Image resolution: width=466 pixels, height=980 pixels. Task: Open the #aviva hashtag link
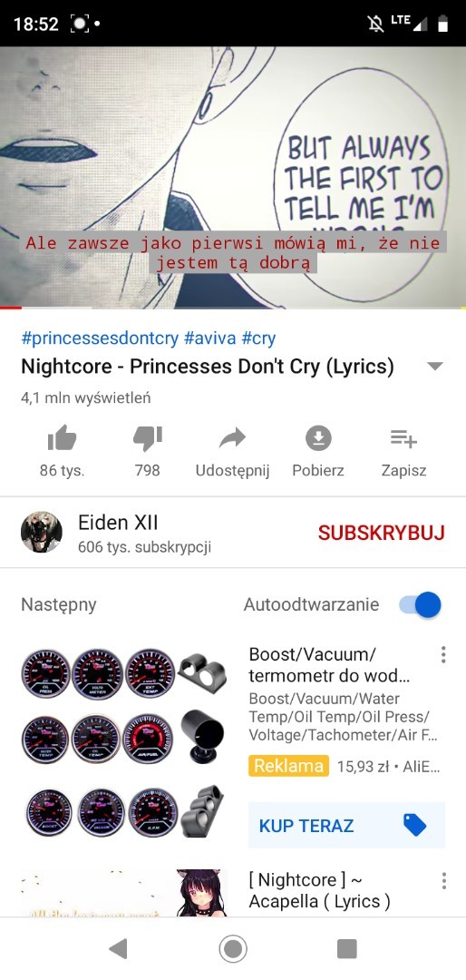pyautogui.click(x=210, y=338)
